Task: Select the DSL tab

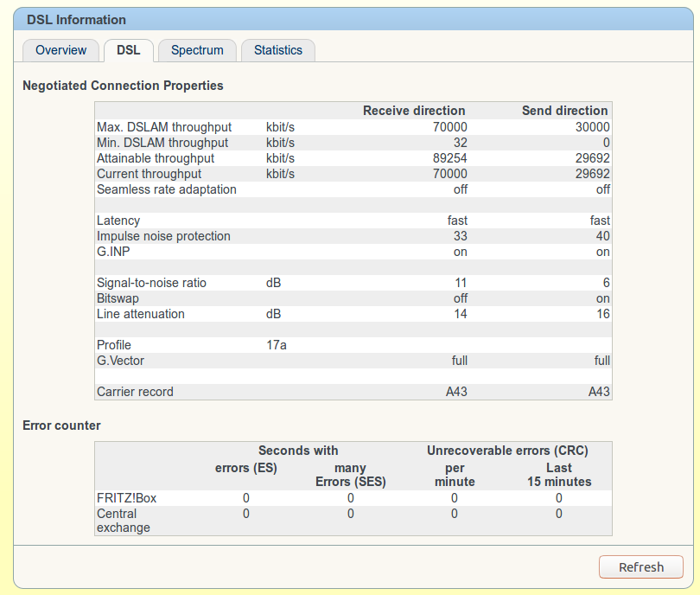Action: (x=128, y=50)
